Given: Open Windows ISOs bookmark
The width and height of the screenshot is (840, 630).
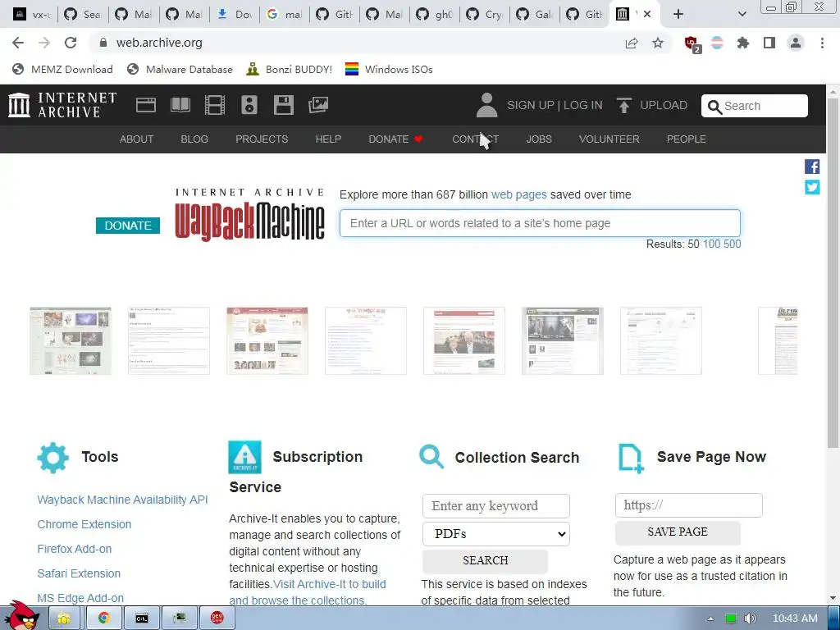Looking at the screenshot, I should 389,69.
